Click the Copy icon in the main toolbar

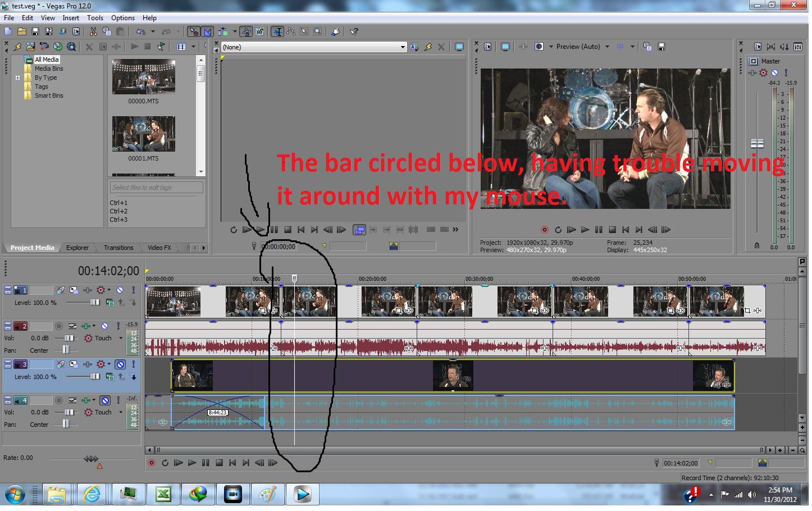click(107, 32)
